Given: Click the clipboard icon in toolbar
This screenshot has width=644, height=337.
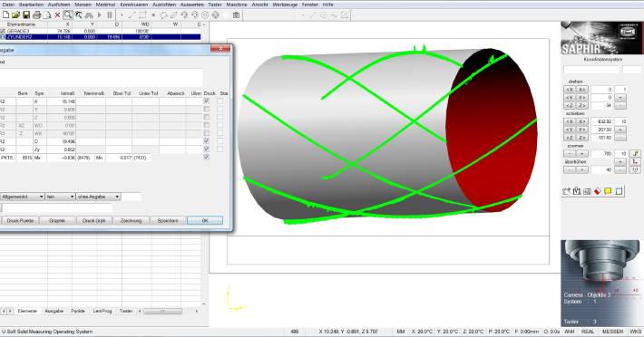Looking at the screenshot, I should [236, 15].
